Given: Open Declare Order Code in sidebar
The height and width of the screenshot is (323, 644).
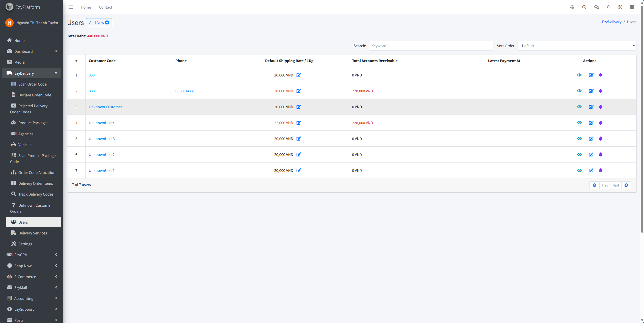Looking at the screenshot, I should tap(34, 95).
